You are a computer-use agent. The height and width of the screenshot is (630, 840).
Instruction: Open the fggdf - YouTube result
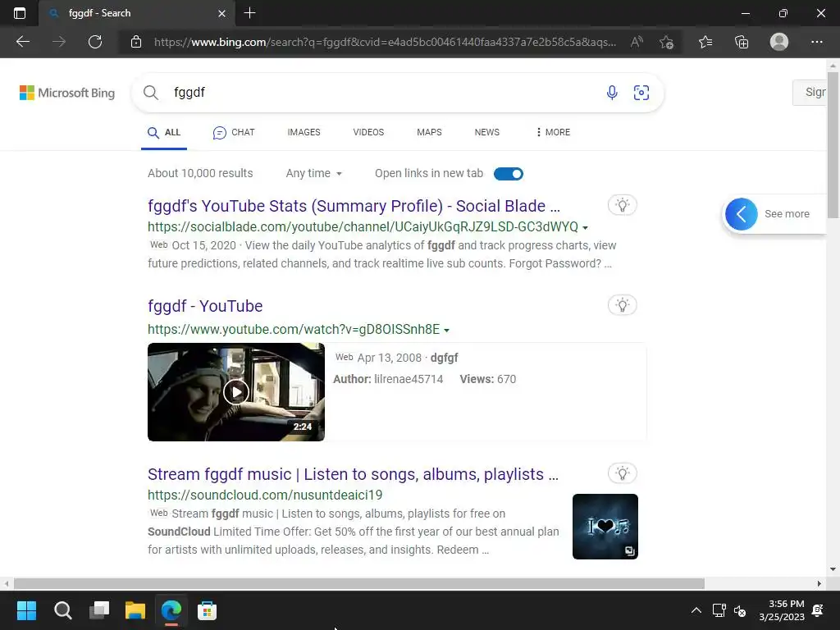point(205,307)
